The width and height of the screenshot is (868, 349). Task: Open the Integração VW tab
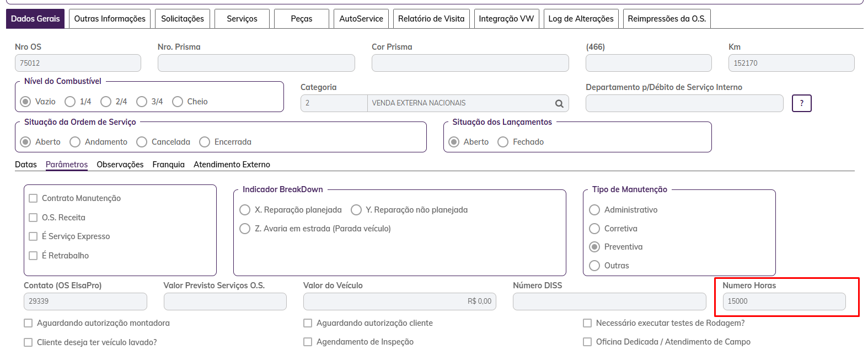[x=506, y=19]
